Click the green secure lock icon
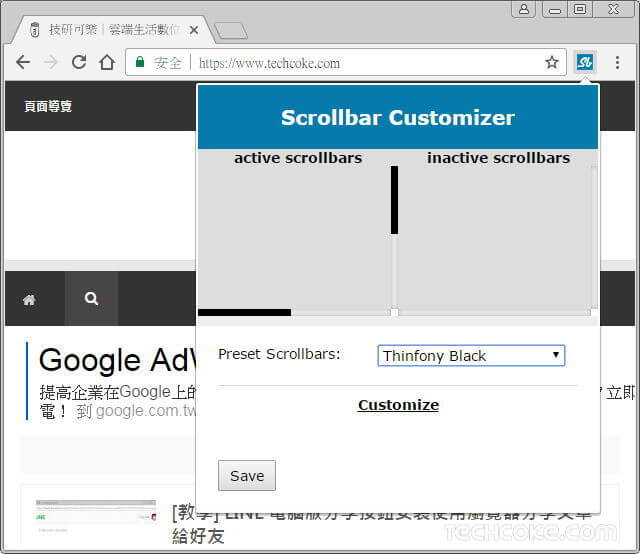 (x=140, y=62)
